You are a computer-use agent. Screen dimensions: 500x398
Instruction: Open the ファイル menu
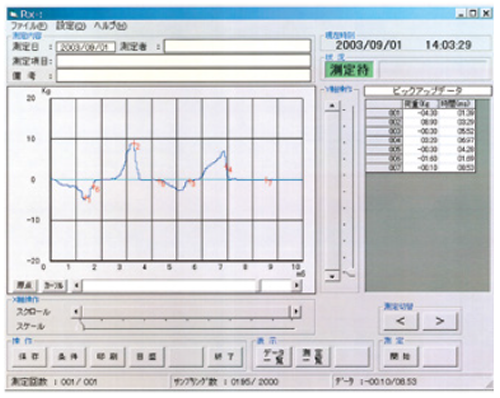click(x=29, y=26)
